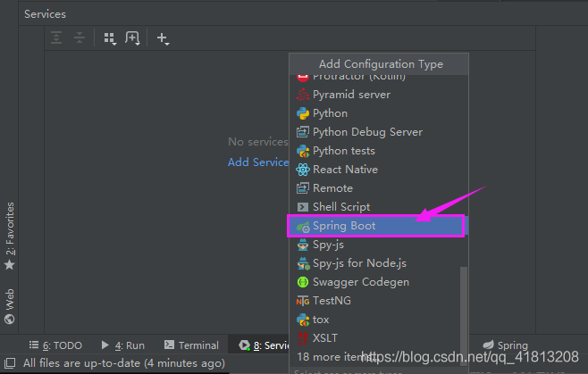Screen dimensions: 588x374
Task: Open the Add Service plus dropdown
Action: pyautogui.click(x=163, y=38)
